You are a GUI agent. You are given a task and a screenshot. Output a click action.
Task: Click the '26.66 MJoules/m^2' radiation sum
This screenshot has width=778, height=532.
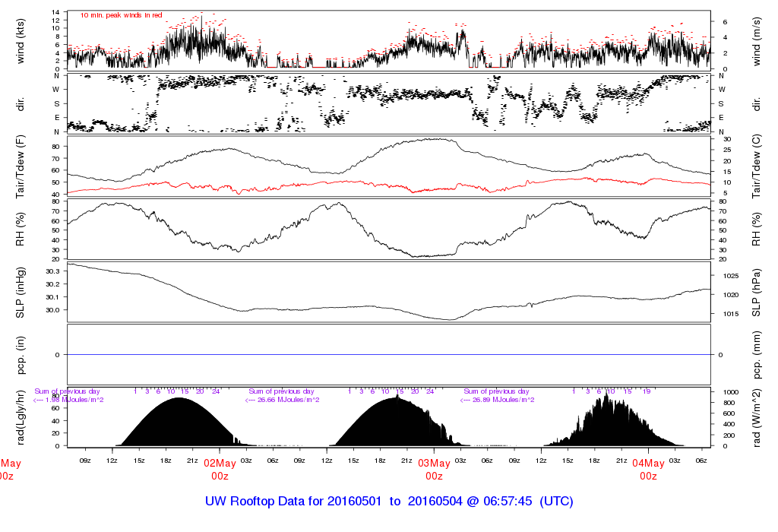(288, 400)
